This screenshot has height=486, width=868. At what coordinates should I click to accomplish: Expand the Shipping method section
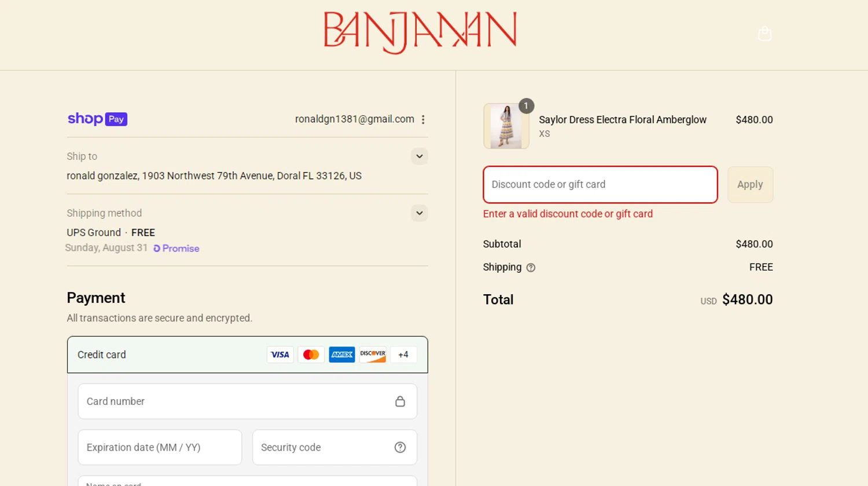pyautogui.click(x=420, y=213)
